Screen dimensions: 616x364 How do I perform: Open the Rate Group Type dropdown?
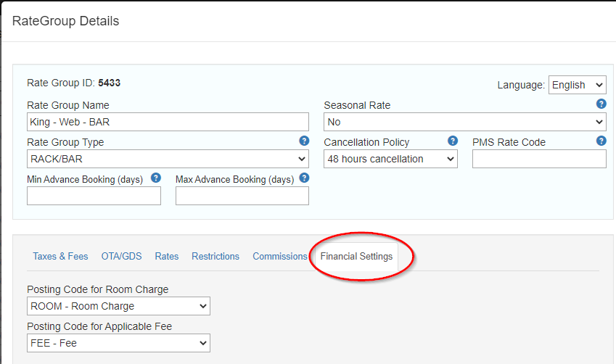click(x=168, y=159)
